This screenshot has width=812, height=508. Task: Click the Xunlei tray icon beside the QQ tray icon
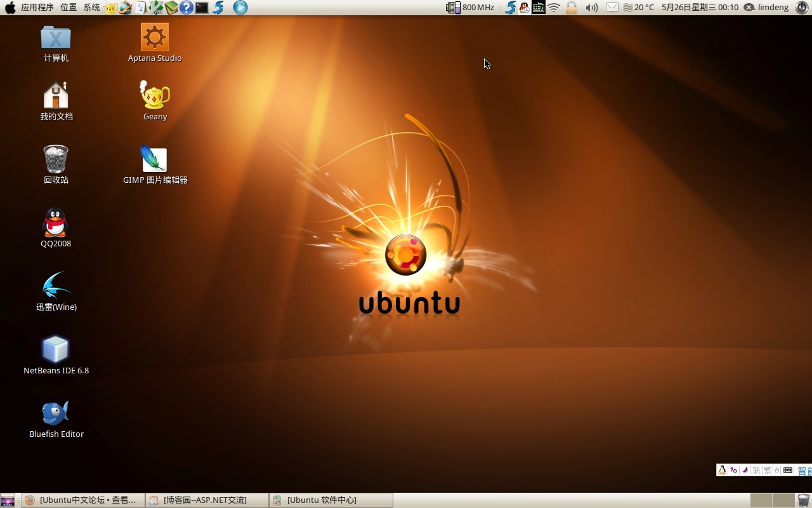click(x=510, y=8)
